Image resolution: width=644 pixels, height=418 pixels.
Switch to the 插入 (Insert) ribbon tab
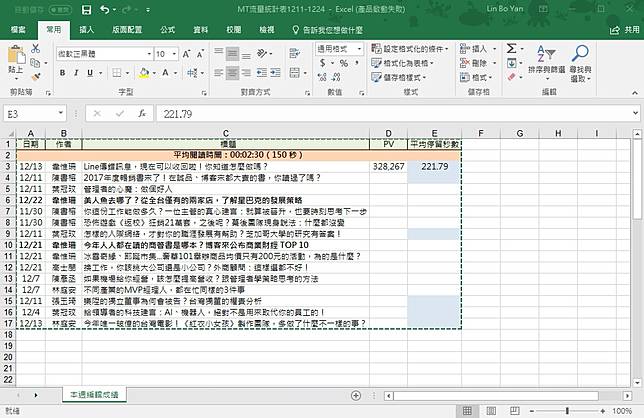pos(86,30)
